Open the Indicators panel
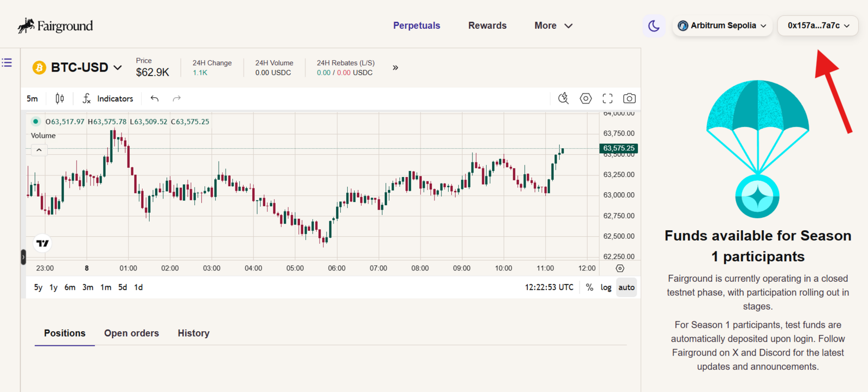This screenshot has width=868, height=392. (108, 98)
